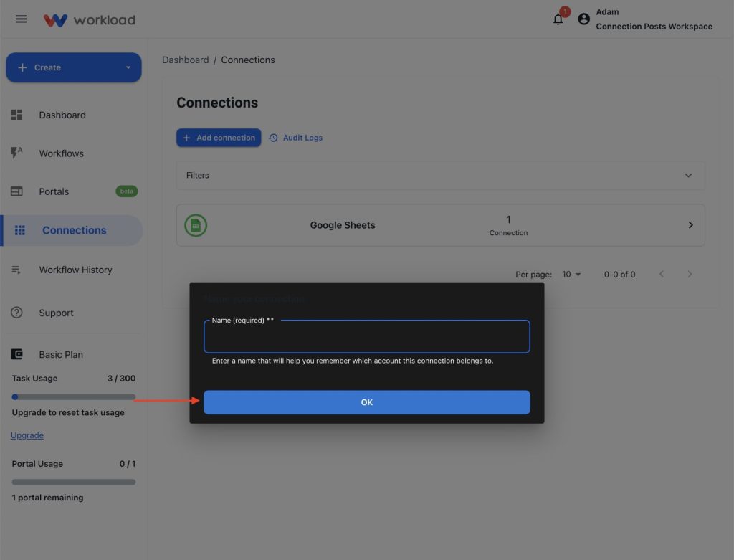Click the plus icon in Create button
This screenshot has width=734, height=560.
[22, 67]
